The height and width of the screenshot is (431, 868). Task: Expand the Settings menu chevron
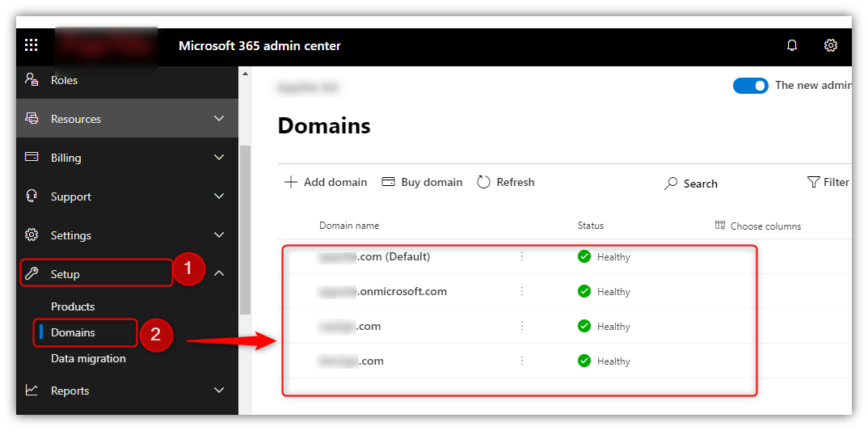[219, 235]
